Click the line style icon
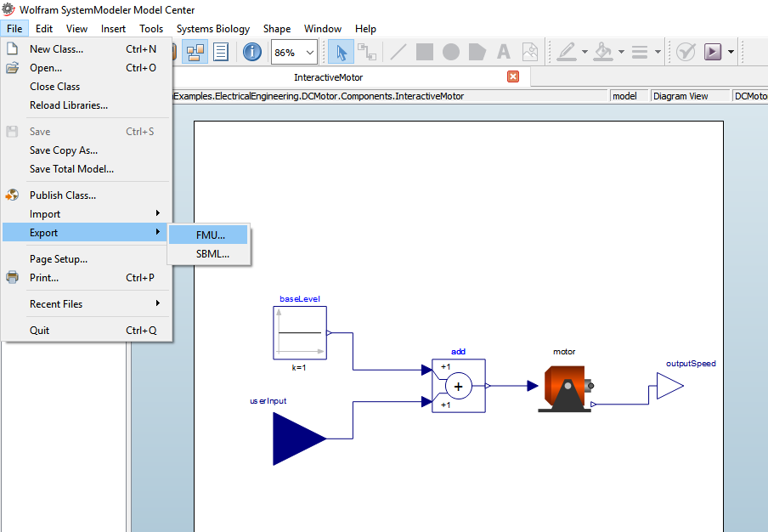Viewport: 768px width, 532px height. 640,52
